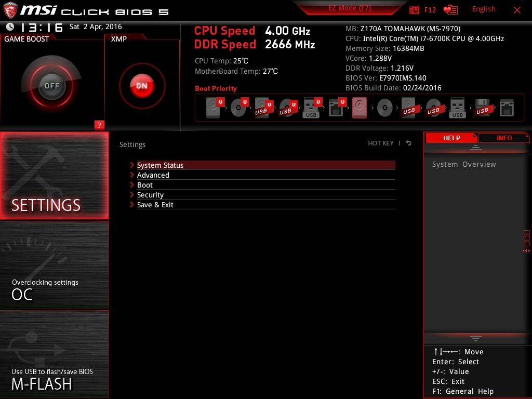
Task: Open the OC overclocking settings tile
Action: pos(54,265)
